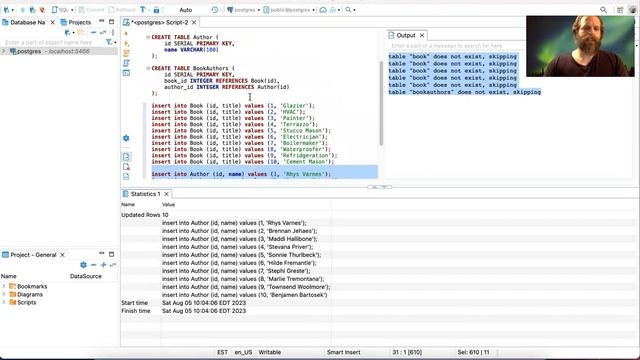Toggle the output log panel icon in gutter
640x360 pixels.
click(126, 167)
